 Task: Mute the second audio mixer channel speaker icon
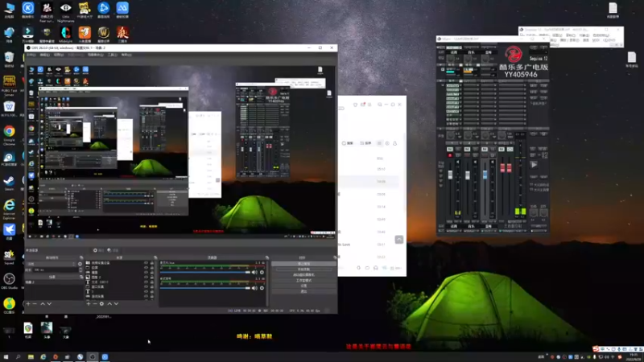pos(254,288)
